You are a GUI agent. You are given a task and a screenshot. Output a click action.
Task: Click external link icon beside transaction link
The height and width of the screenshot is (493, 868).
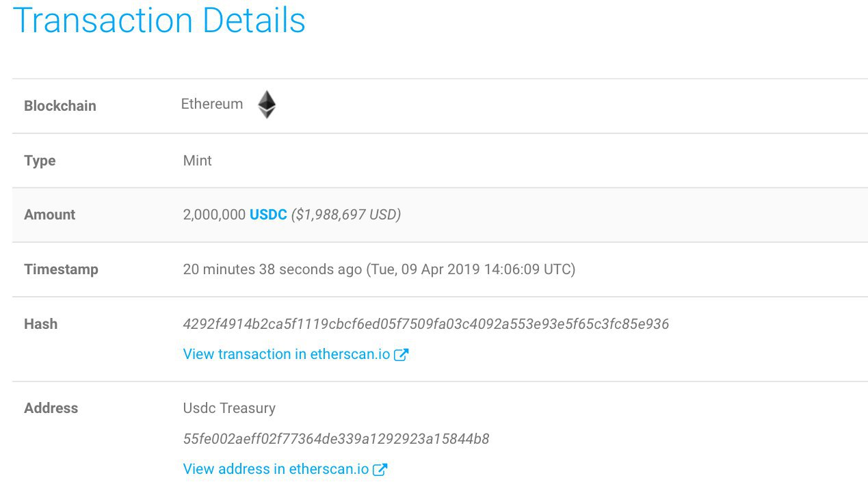402,354
